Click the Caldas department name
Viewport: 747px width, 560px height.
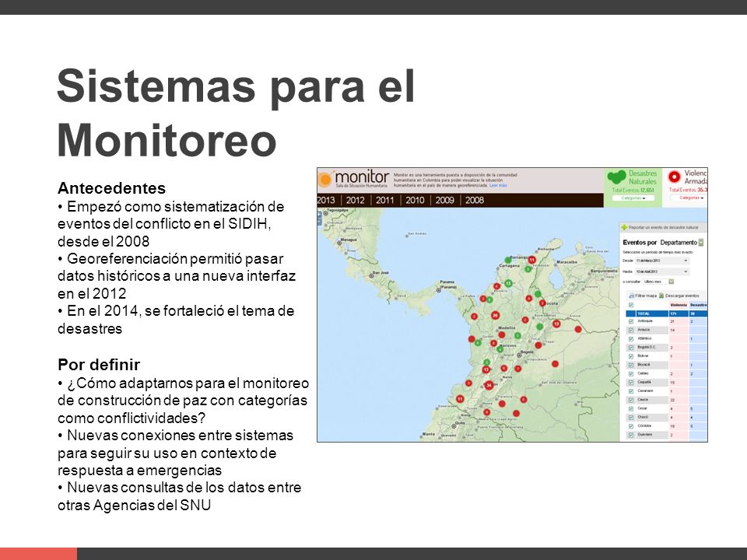pos(643,374)
